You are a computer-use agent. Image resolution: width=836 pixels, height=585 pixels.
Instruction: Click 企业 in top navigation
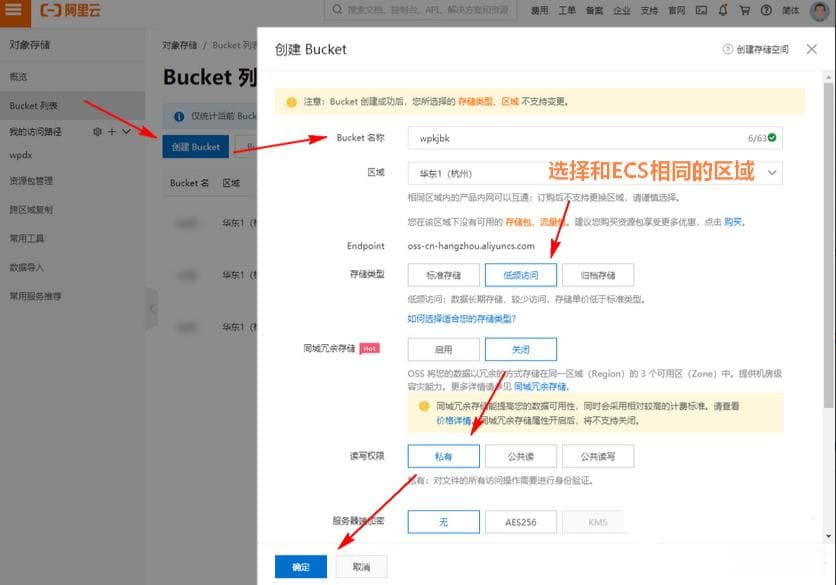(622, 10)
